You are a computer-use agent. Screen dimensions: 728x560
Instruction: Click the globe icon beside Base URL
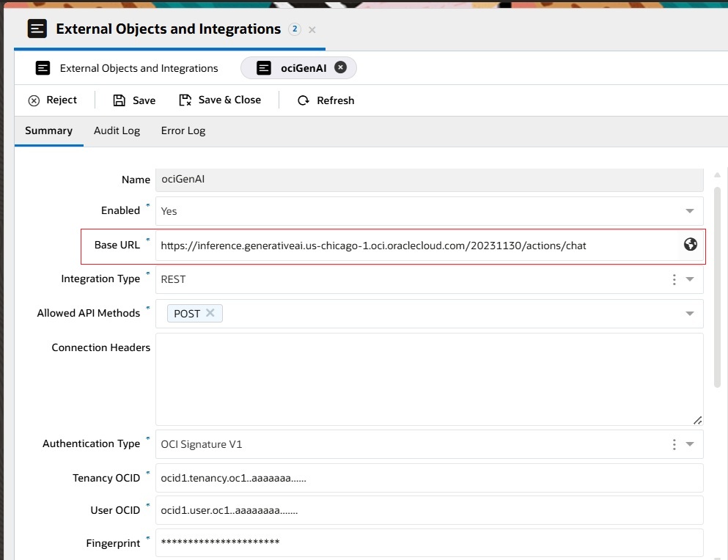(689, 246)
